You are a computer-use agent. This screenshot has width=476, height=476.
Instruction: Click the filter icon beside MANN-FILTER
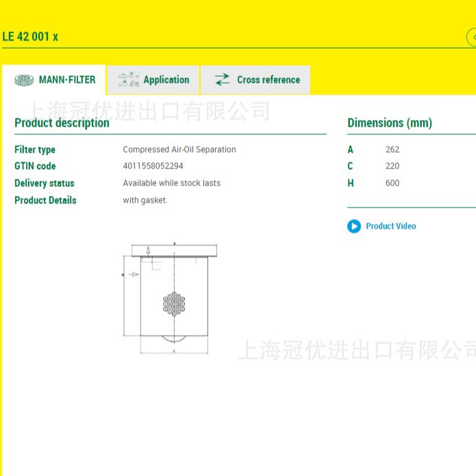[24, 80]
